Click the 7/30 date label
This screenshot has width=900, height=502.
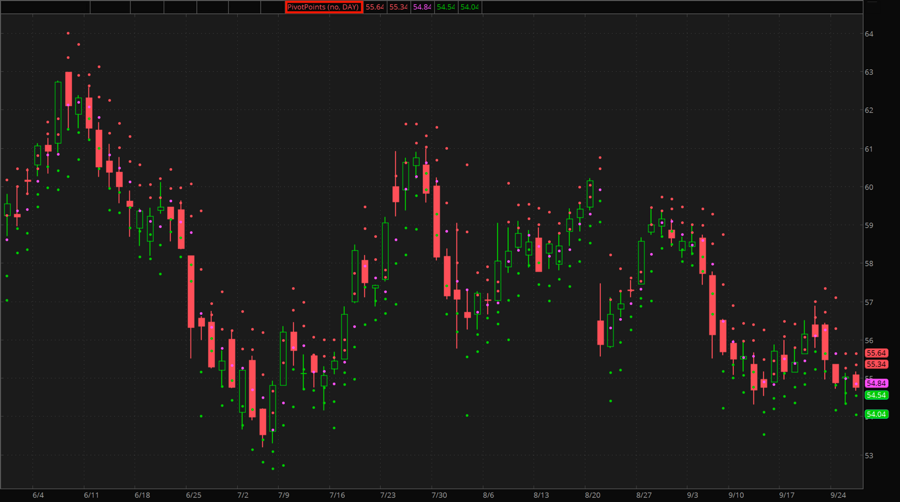coord(439,495)
